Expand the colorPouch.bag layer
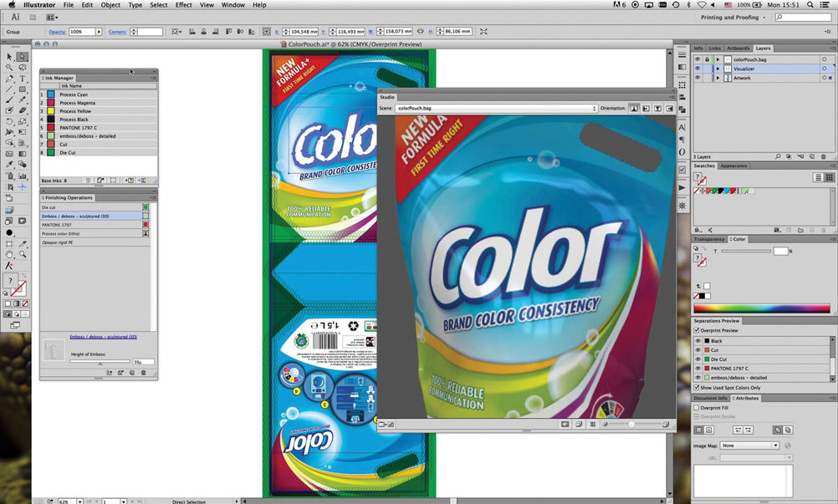 [718, 59]
